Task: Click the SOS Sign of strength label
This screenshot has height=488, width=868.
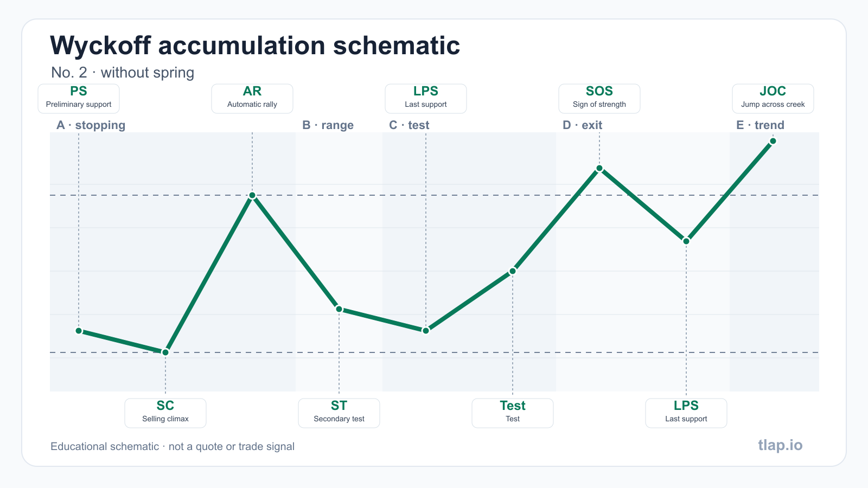Action: pyautogui.click(x=599, y=99)
